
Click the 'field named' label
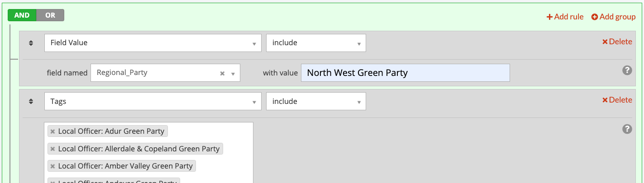click(67, 73)
